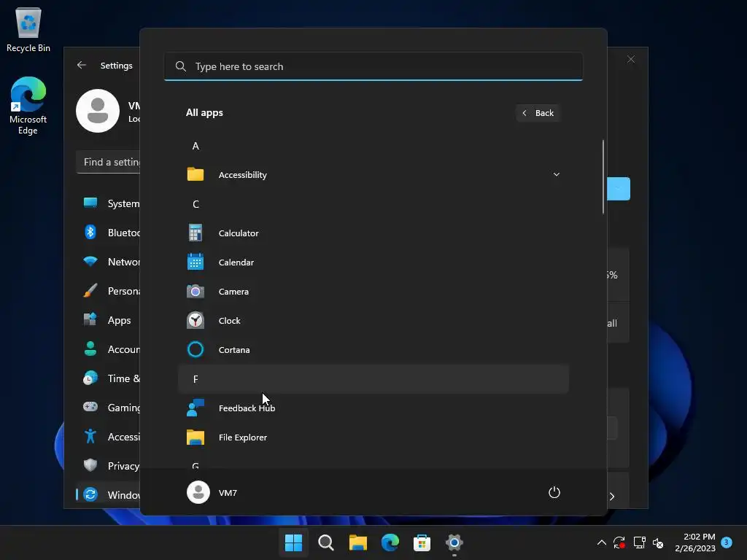Launch the Clock app icon
Viewport: 747px width, 560px height.
[x=196, y=321]
